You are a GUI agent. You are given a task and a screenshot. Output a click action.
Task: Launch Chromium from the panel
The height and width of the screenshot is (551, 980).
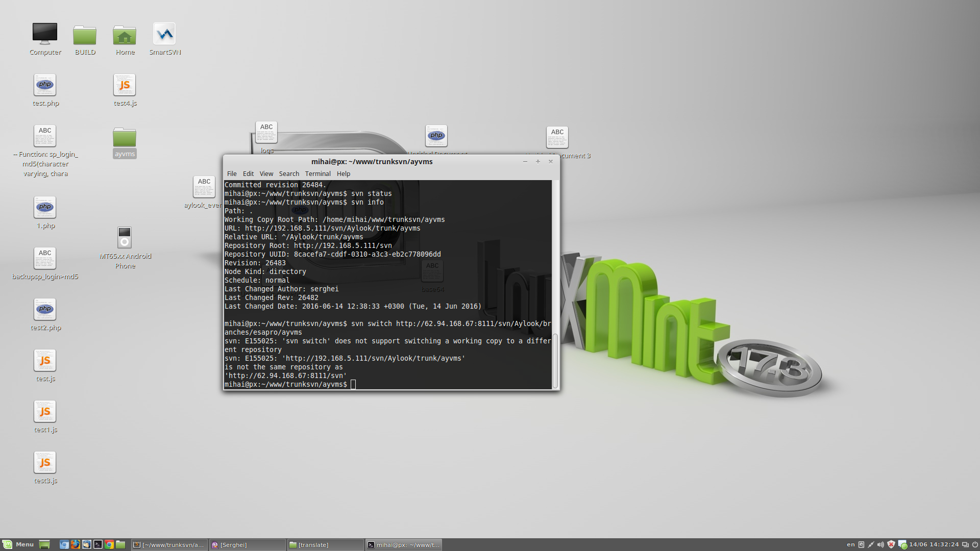[x=64, y=544]
